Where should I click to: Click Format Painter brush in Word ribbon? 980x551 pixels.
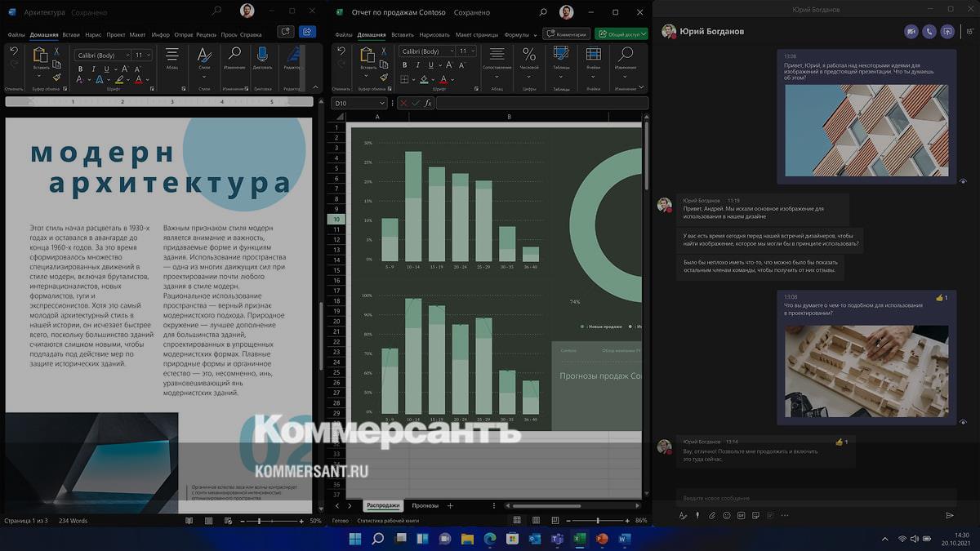(56, 77)
